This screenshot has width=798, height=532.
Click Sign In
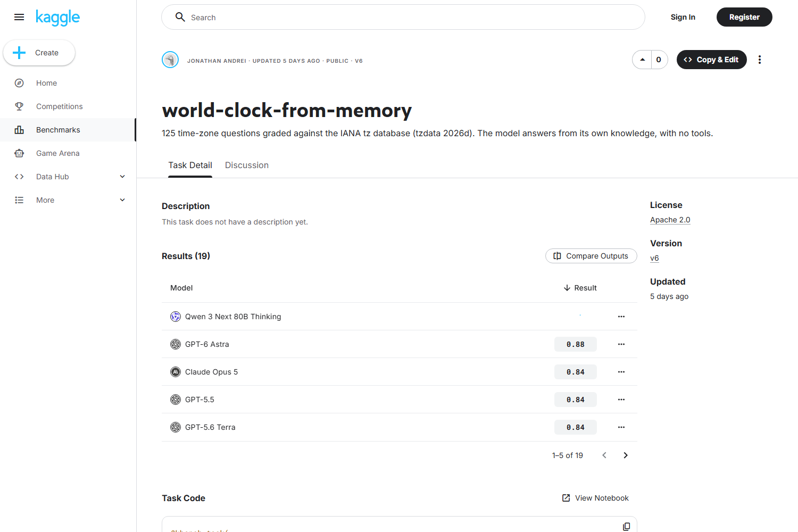683,17
